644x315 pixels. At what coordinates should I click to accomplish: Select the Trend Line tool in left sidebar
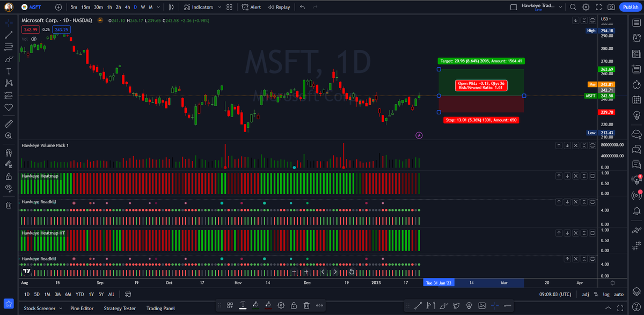tap(9, 35)
